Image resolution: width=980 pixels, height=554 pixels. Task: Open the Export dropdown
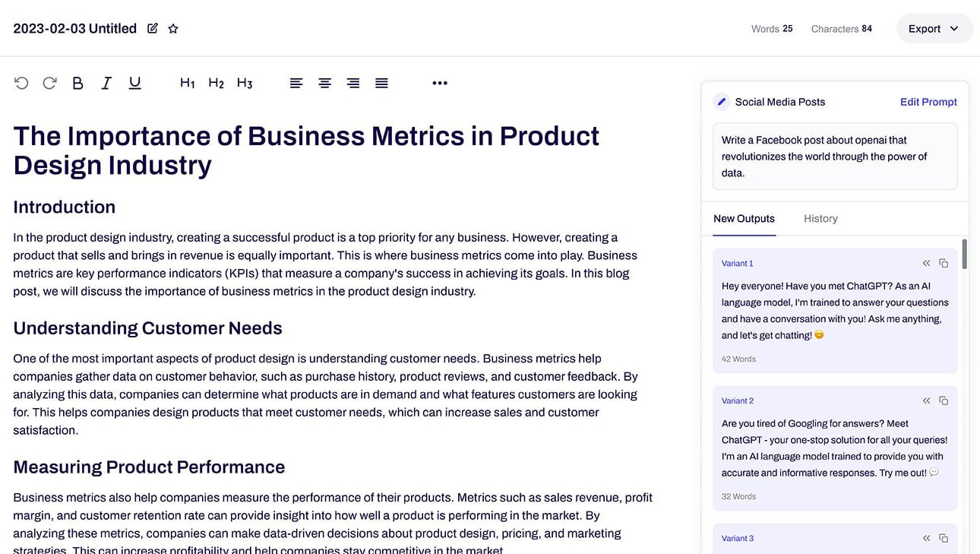point(934,29)
